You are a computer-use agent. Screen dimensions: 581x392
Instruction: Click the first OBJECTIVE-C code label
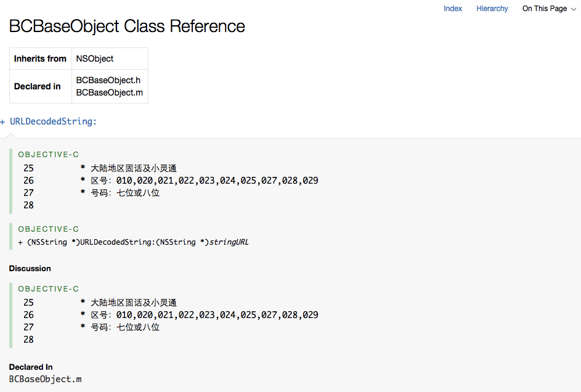tap(49, 155)
